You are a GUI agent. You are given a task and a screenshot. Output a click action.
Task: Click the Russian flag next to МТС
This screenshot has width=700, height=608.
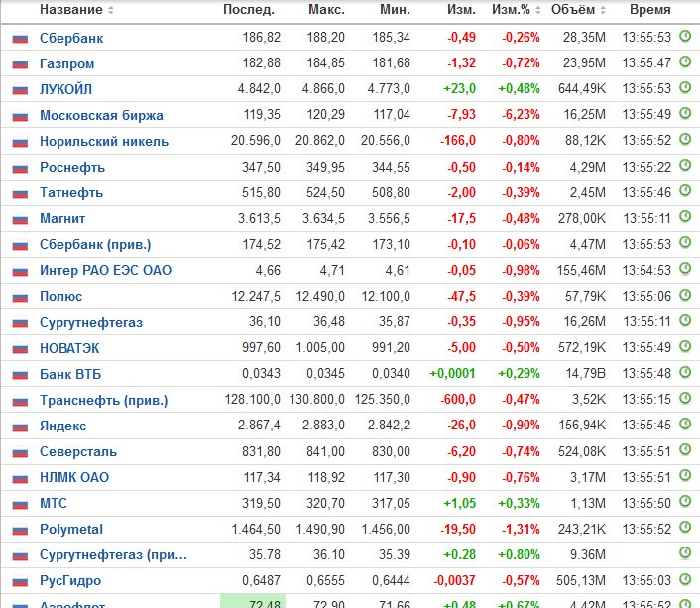(x=20, y=505)
